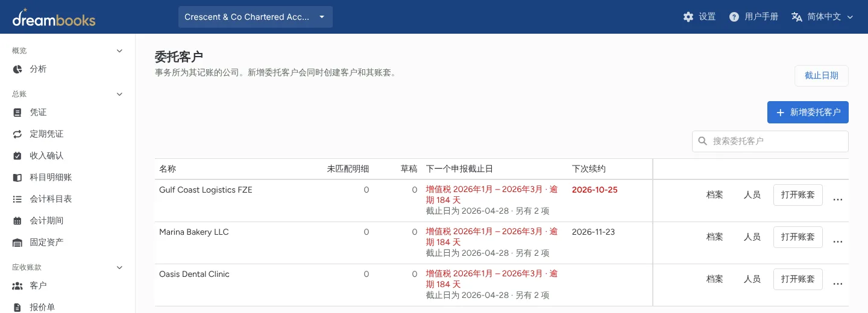Open more options for Marina Bakery LLC
The width and height of the screenshot is (868, 313).
pyautogui.click(x=837, y=241)
